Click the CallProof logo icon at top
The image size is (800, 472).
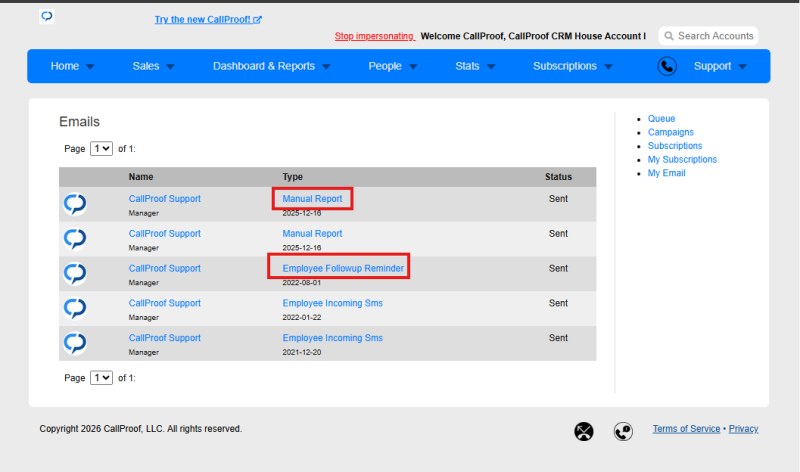tap(47, 16)
